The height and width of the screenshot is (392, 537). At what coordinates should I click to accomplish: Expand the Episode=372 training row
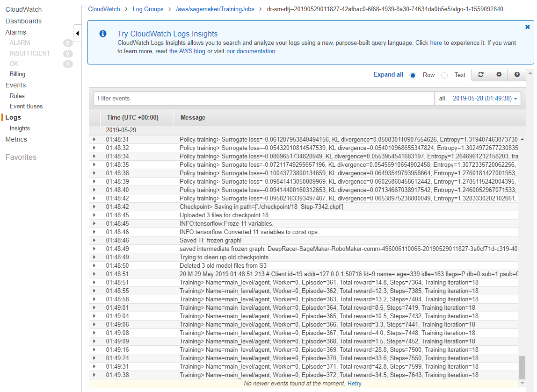(x=94, y=375)
